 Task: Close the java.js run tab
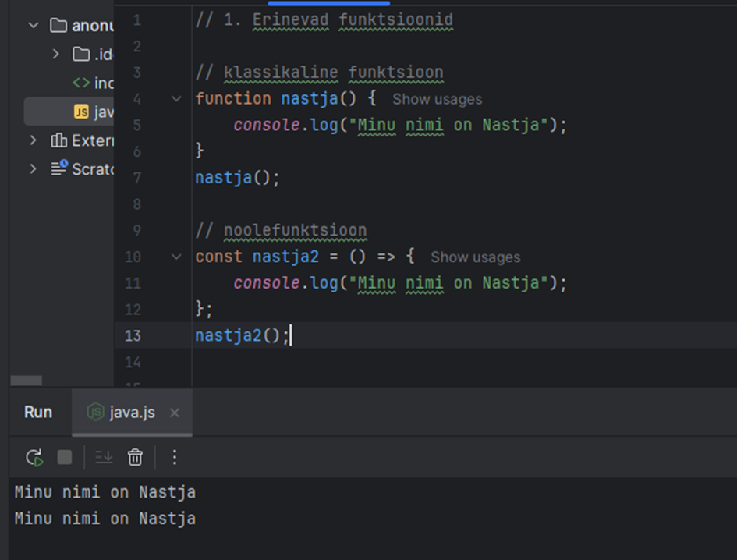[175, 413]
